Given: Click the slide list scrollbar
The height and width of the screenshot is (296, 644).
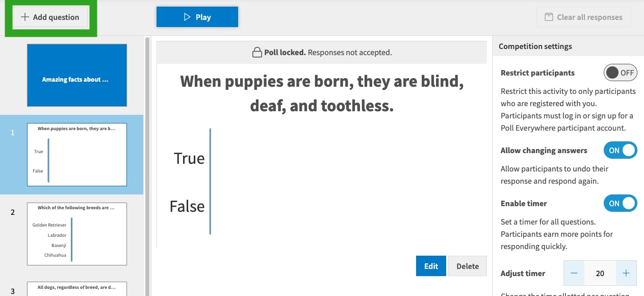Looking at the screenshot, I should tap(147, 153).
